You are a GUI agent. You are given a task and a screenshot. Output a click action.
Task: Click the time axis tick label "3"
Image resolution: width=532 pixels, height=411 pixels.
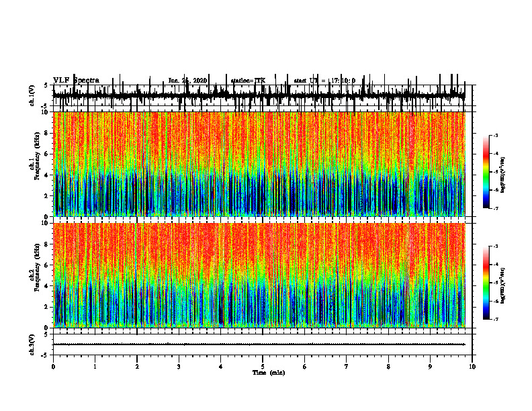click(179, 367)
